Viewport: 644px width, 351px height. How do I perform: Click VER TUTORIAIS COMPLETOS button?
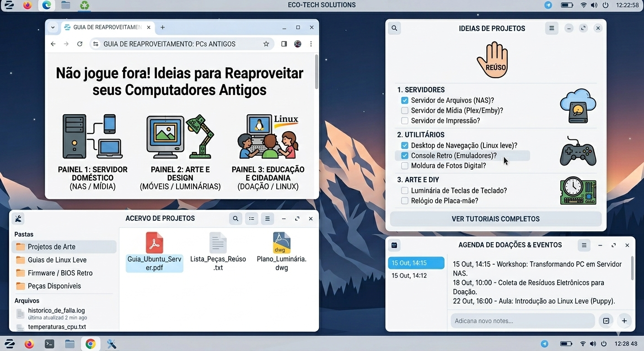click(495, 219)
